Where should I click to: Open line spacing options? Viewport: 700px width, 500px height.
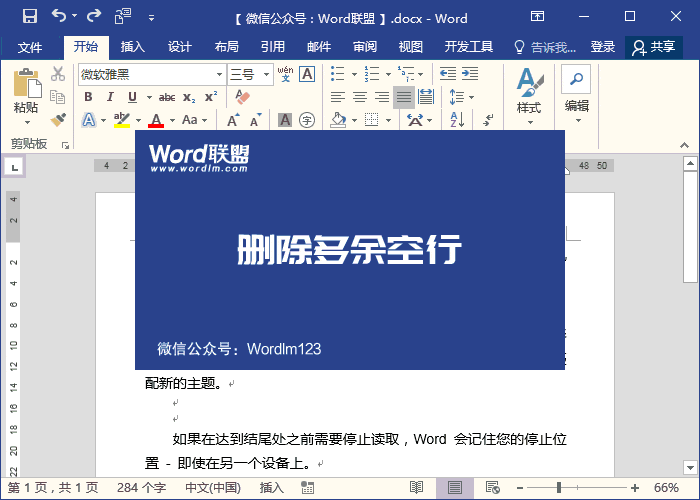click(457, 97)
